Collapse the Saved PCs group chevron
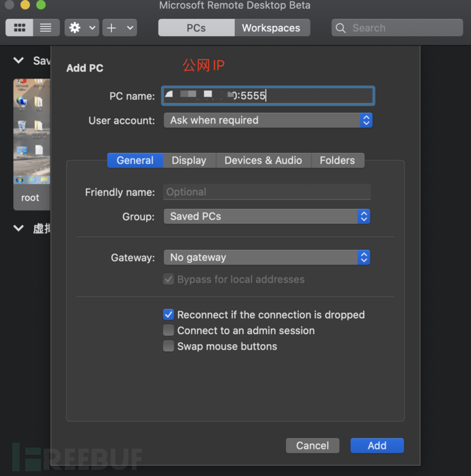This screenshot has height=476, width=471. 18,60
